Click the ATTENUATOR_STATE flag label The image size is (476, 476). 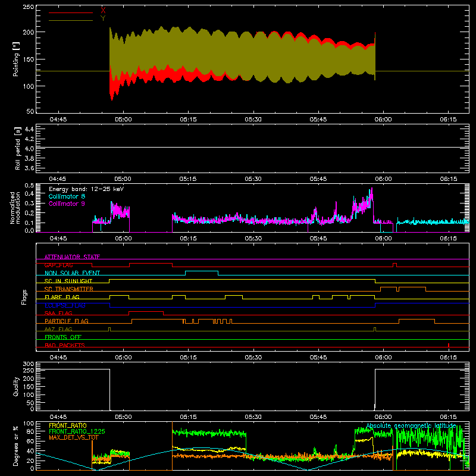click(x=72, y=257)
